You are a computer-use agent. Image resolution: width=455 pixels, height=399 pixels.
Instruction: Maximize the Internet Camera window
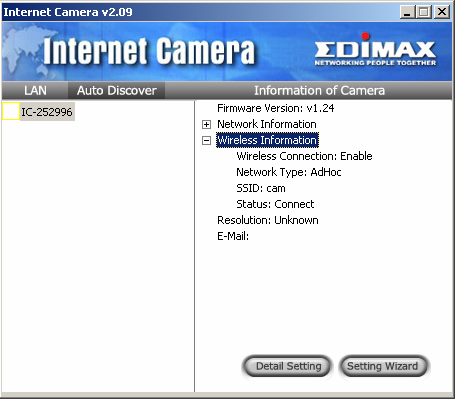(x=424, y=12)
